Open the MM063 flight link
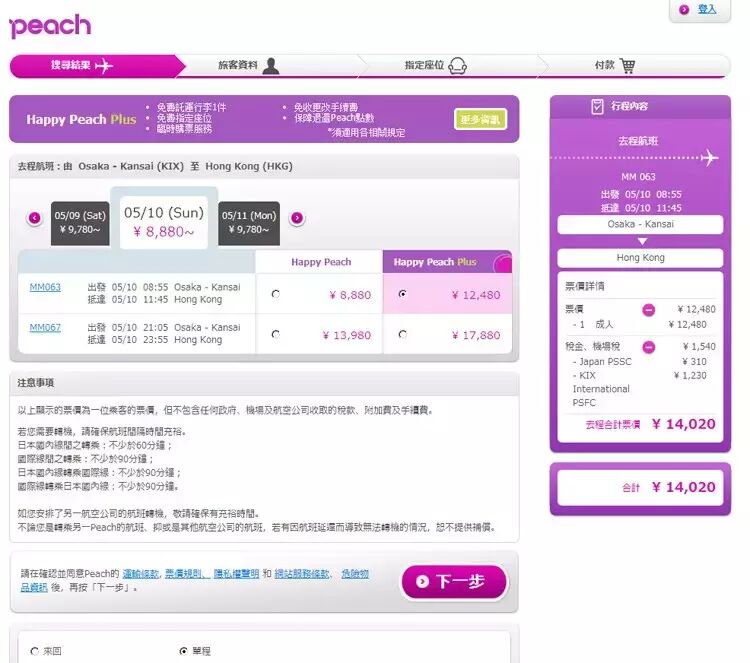750x663 pixels. pos(45,287)
